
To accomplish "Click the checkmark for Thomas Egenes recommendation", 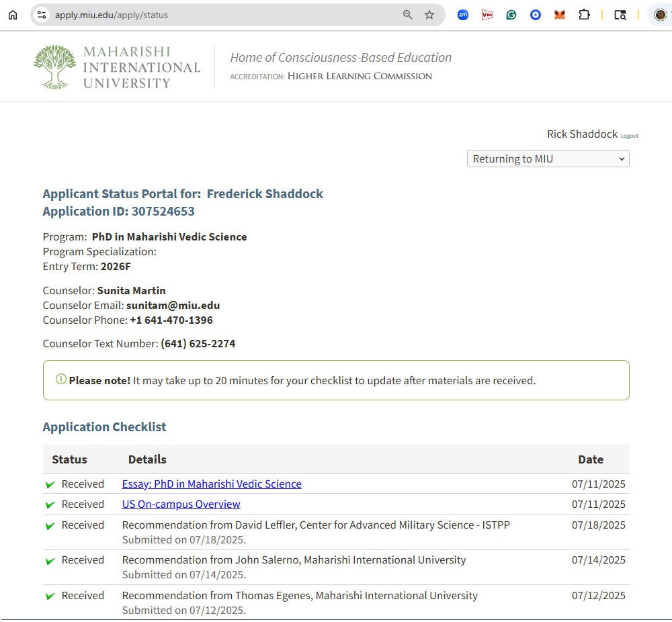I will [x=50, y=596].
